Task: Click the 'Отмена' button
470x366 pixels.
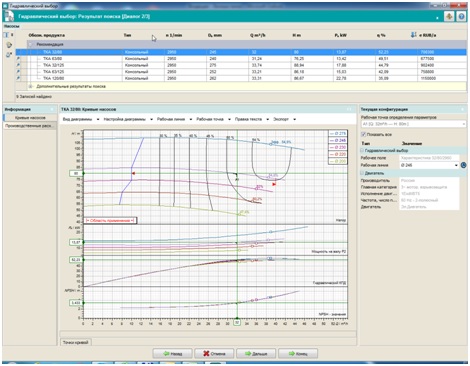Action: (214, 354)
